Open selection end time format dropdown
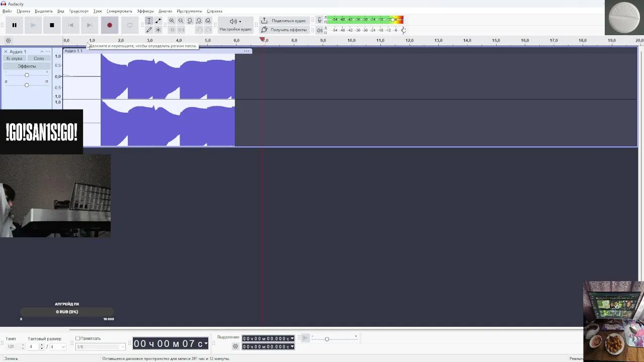The width and height of the screenshot is (644, 362). point(292,346)
